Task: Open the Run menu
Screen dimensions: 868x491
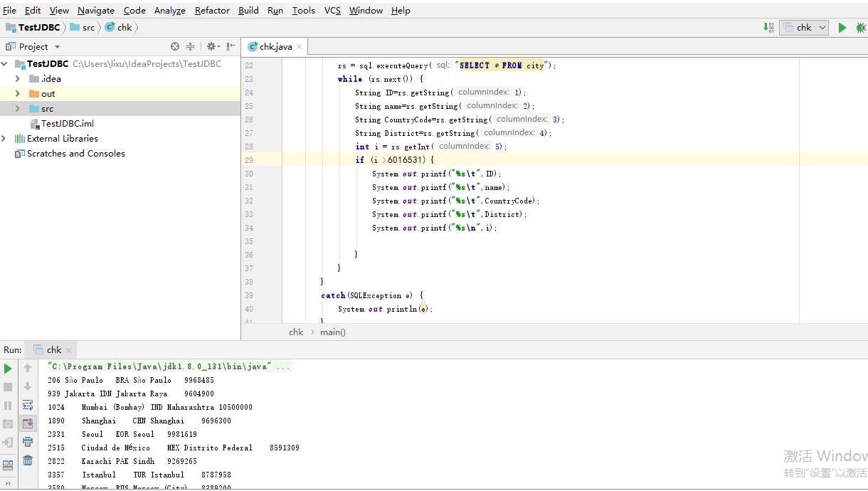Action: 275,10
